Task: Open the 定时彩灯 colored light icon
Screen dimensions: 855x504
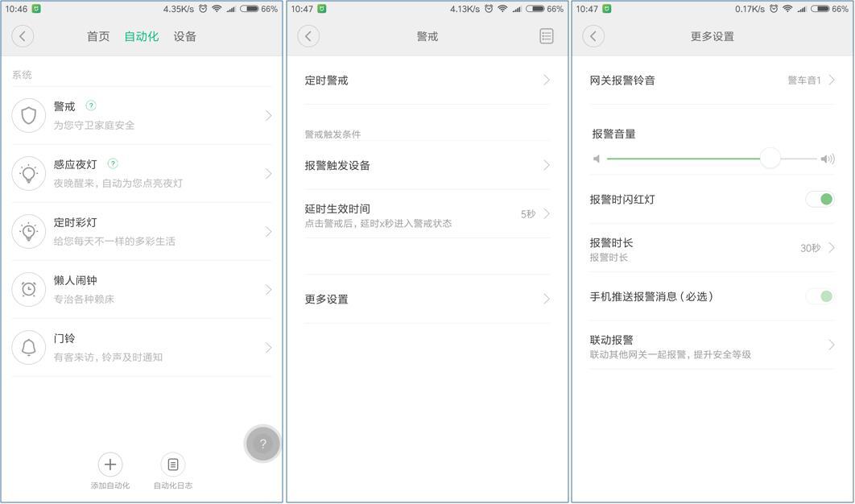Action: point(29,231)
